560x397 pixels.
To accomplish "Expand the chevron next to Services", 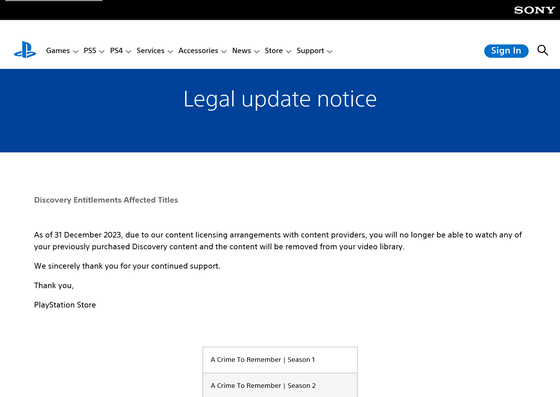I will click(170, 52).
